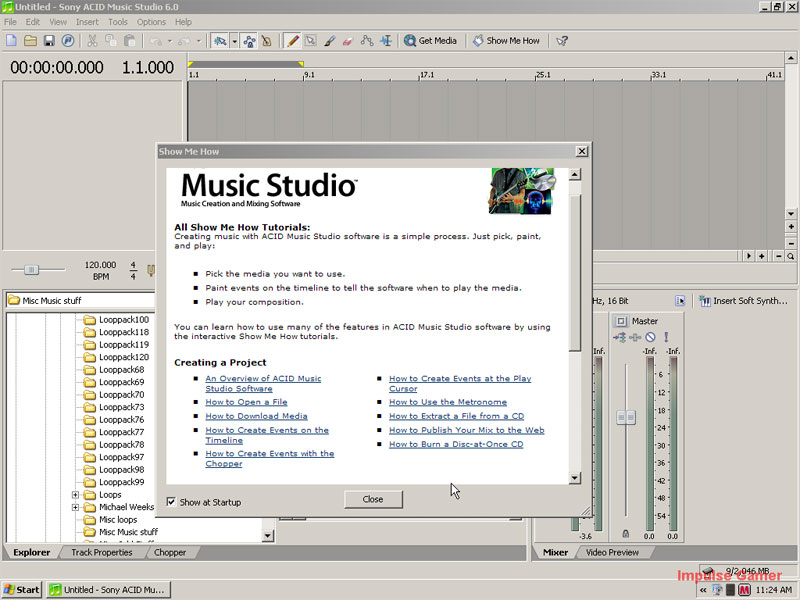
Task: Switch to the Video Preview tab
Action: point(612,553)
